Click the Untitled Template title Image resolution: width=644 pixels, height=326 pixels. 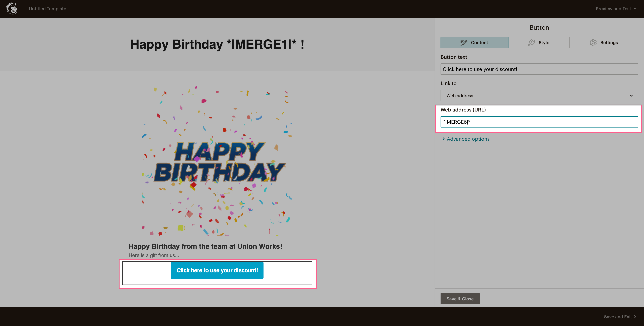coord(47,9)
